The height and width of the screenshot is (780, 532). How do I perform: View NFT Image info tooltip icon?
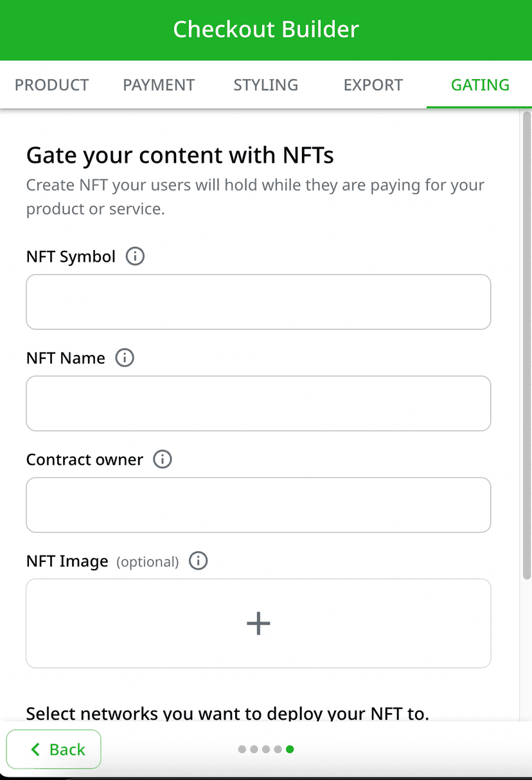pyautogui.click(x=198, y=561)
